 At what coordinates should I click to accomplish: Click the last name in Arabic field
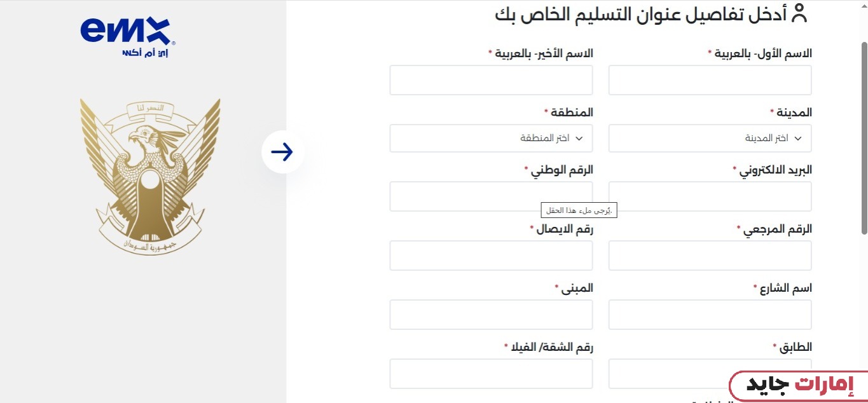[491, 80]
